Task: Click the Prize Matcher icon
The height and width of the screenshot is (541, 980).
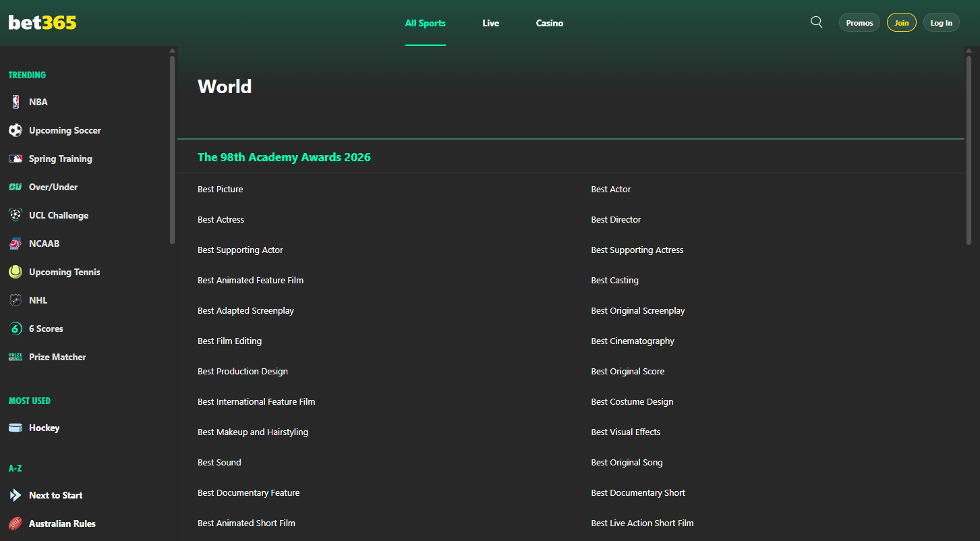Action: pos(15,356)
